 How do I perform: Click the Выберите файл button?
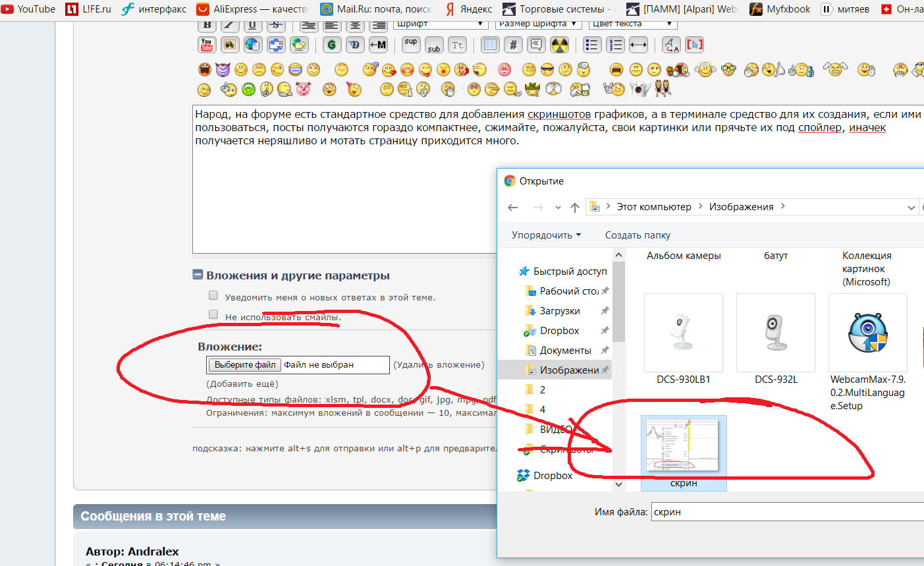point(245,364)
